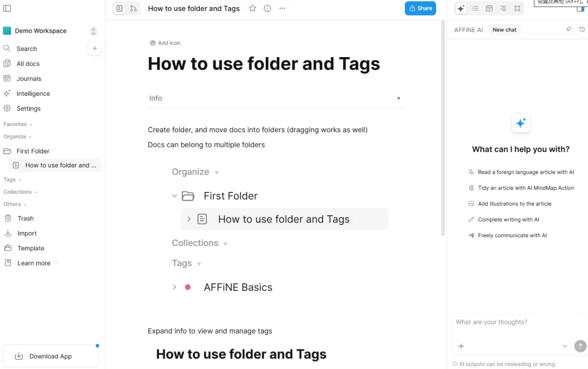Add attachment with chat plus icon
Viewport: 588px width, 369px height.
(461, 346)
